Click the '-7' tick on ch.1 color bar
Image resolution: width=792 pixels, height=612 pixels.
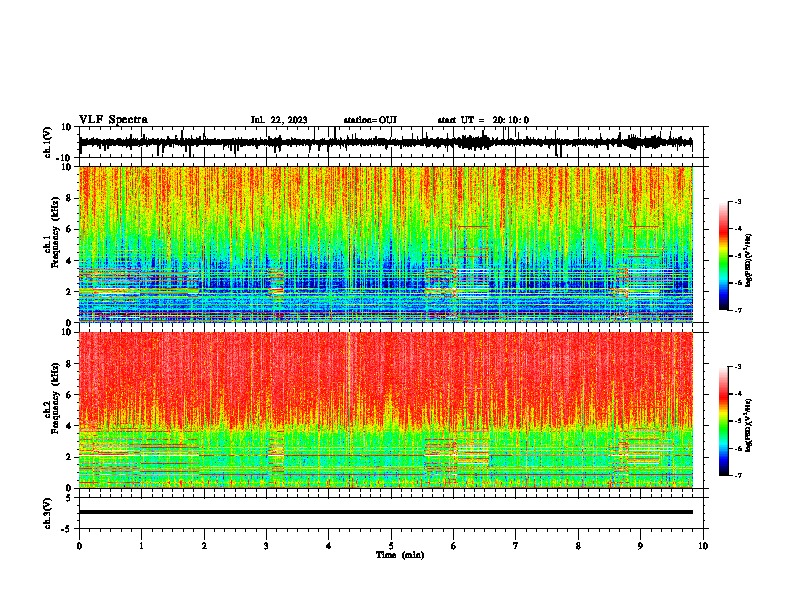point(737,310)
